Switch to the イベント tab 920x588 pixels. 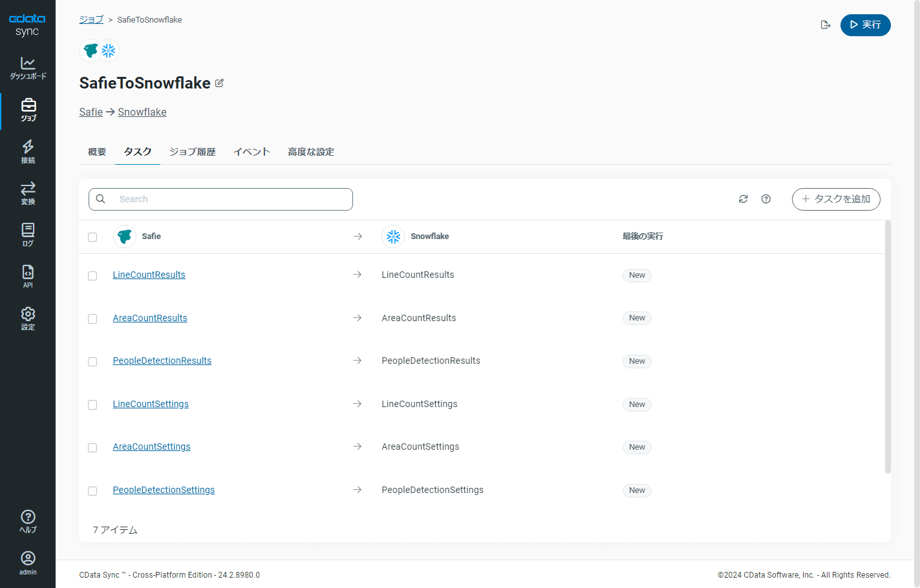[251, 152]
